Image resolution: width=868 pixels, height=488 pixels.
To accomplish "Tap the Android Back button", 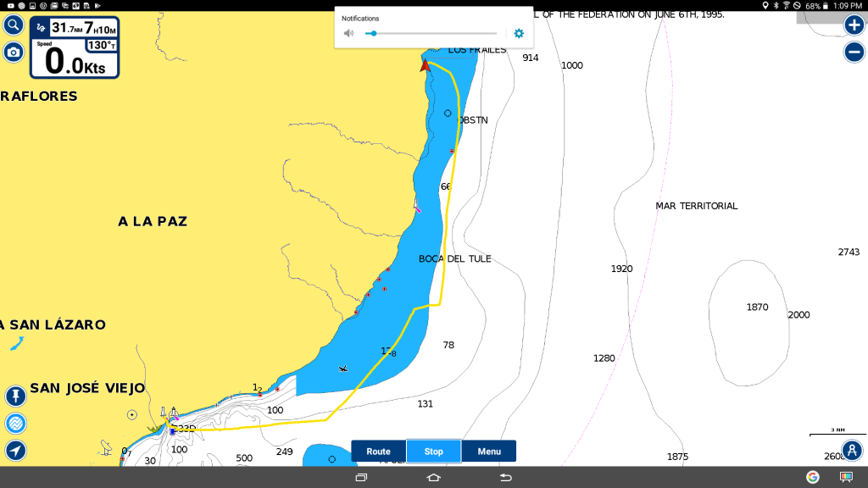I will pyautogui.click(x=506, y=478).
